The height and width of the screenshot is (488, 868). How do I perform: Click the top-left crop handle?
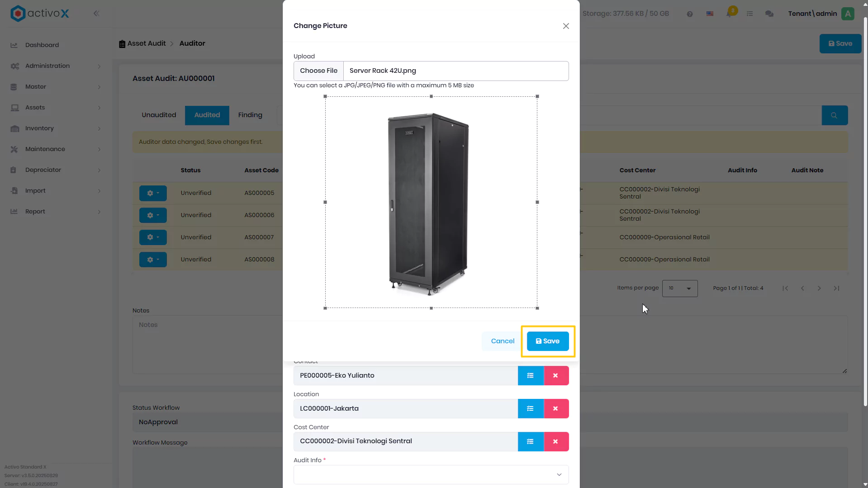coord(325,96)
